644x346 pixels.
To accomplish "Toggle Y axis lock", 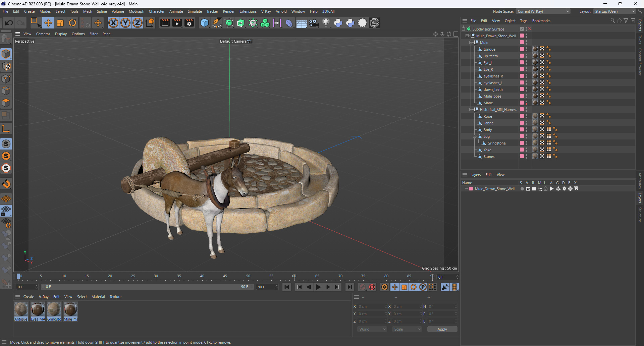I will (x=125, y=23).
